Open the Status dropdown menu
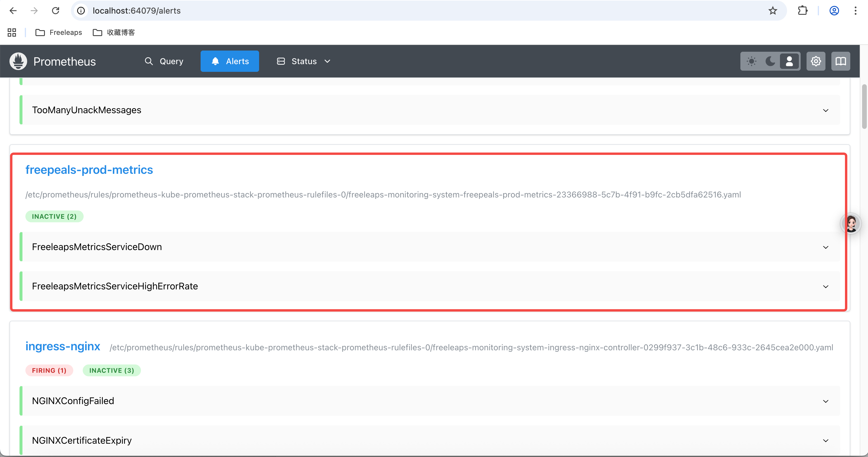 [304, 61]
